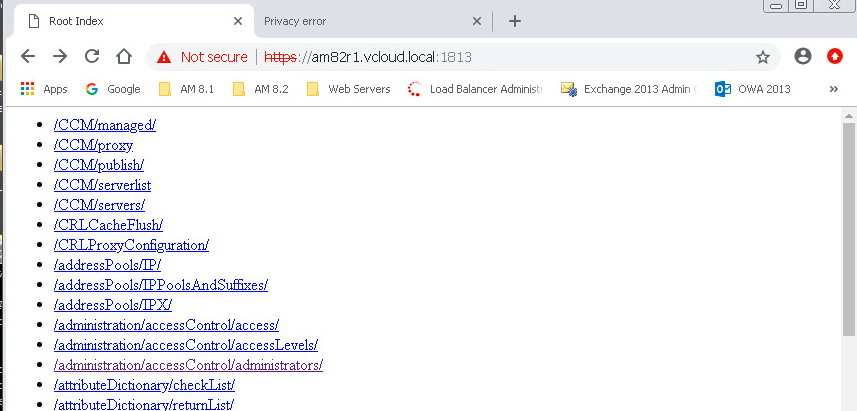The height and width of the screenshot is (411, 857).
Task: Close the Privacy error tab
Action: point(477,21)
